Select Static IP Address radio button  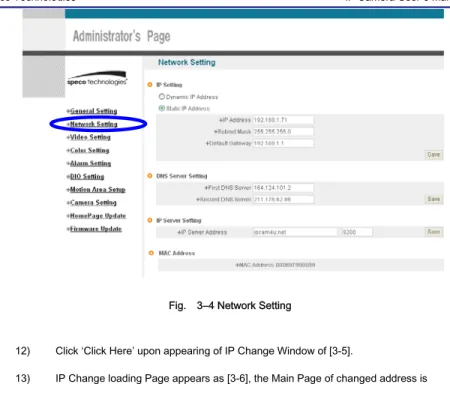click(x=162, y=108)
